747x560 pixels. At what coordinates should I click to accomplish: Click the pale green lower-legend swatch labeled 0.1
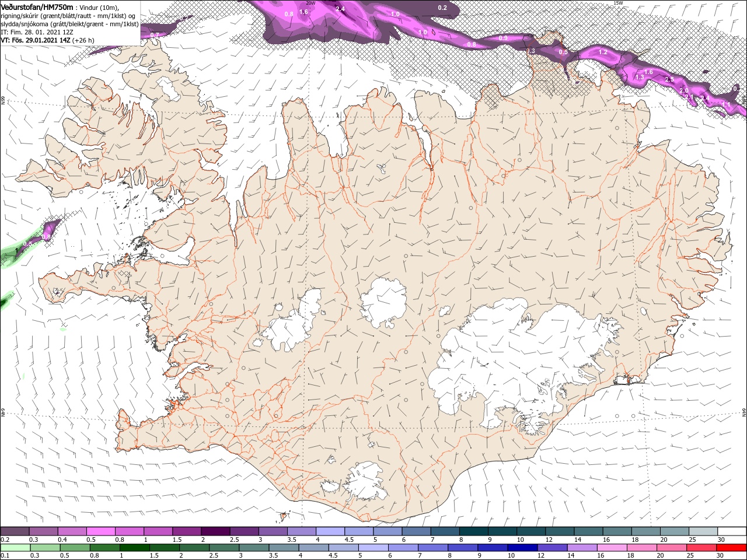click(15, 548)
